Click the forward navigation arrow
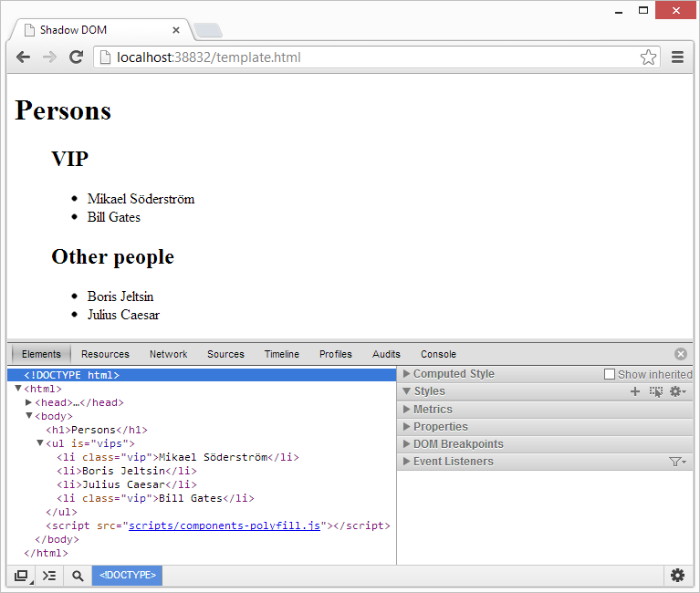The width and height of the screenshot is (700, 593). [49, 57]
